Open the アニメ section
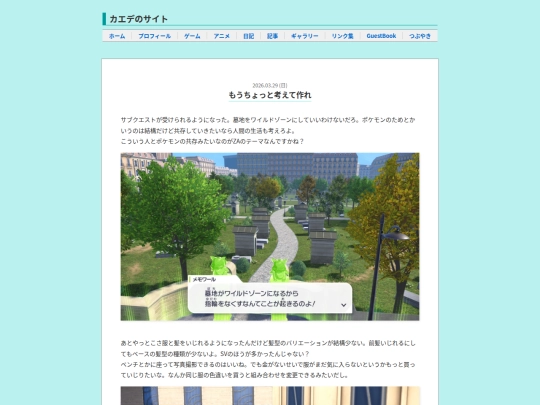 coord(221,36)
